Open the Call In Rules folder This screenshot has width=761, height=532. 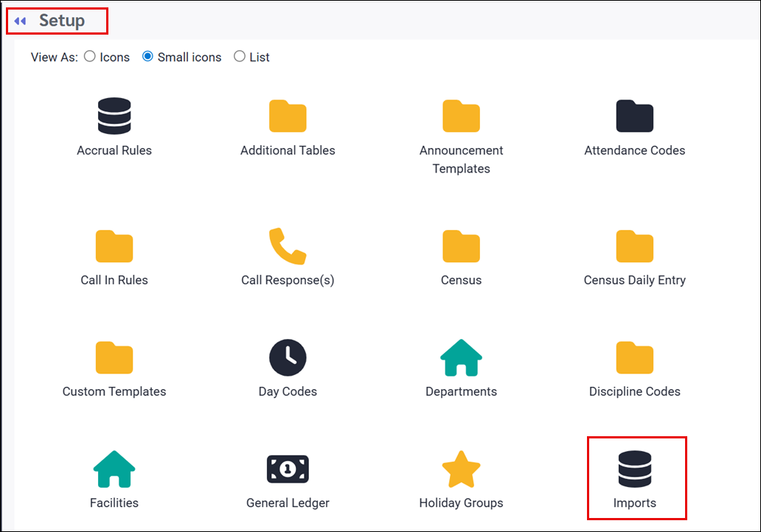pyautogui.click(x=114, y=247)
